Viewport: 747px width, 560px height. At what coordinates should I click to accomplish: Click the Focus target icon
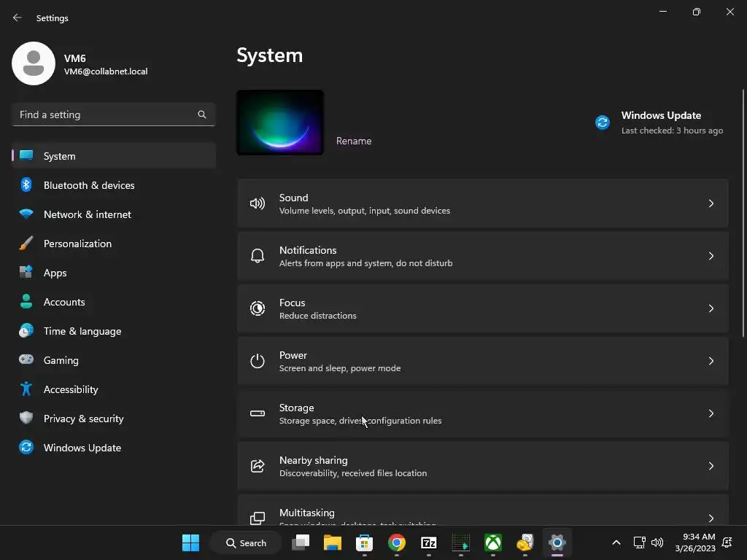(x=258, y=308)
